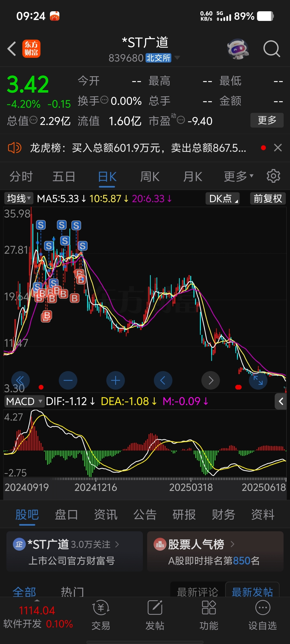The image size is (290, 644).
Task: Open the 盘口 tab
Action: (66, 515)
